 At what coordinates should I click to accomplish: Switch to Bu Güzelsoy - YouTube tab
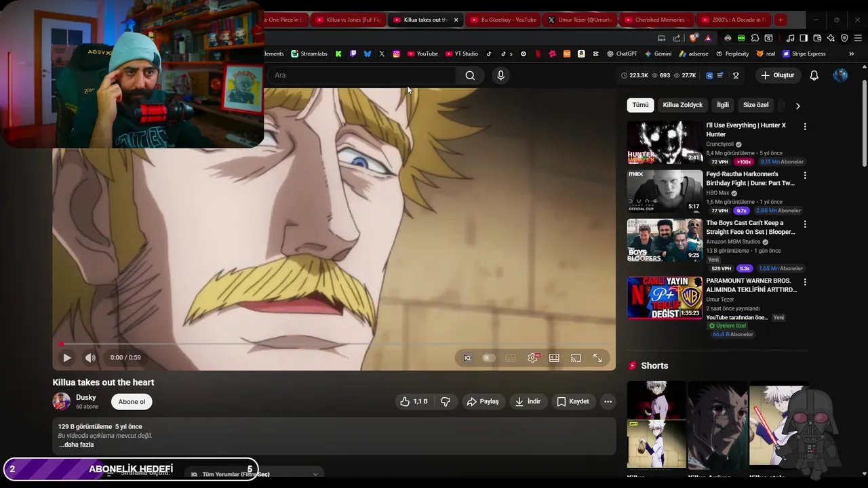(503, 20)
